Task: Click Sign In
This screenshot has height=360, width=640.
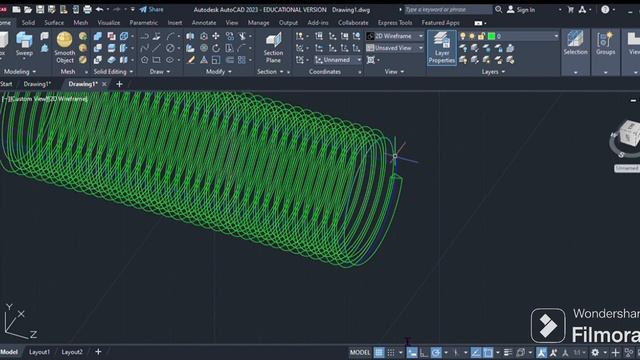Action: point(521,9)
